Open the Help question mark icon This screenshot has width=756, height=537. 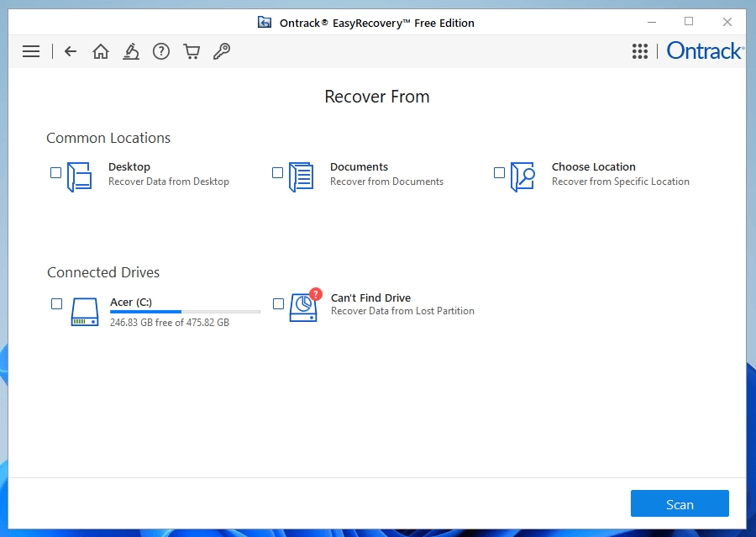[161, 51]
